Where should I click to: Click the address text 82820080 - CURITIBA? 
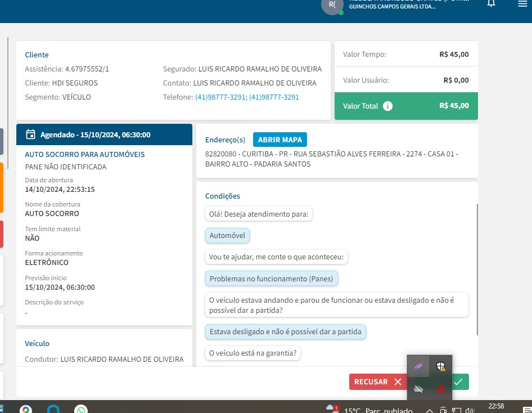click(331, 159)
